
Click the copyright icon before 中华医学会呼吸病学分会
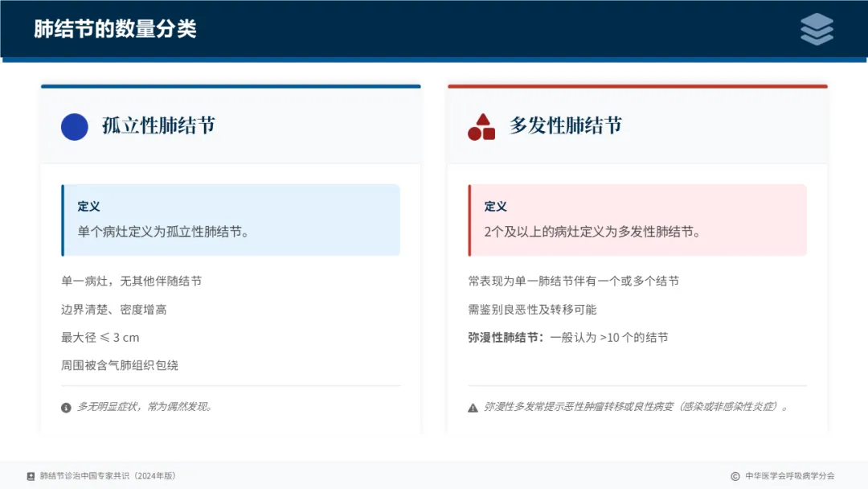pos(735,476)
